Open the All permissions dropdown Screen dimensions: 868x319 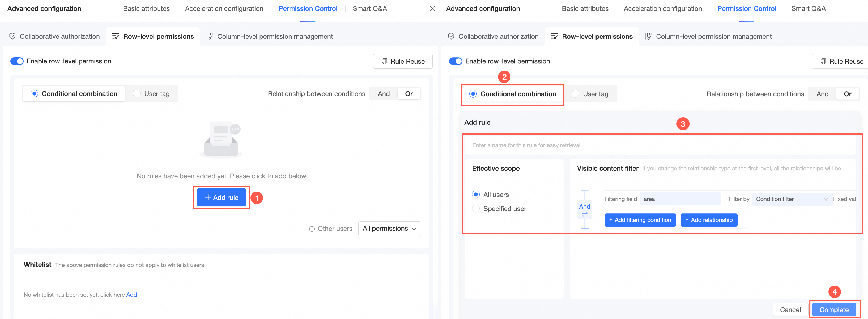(x=389, y=229)
